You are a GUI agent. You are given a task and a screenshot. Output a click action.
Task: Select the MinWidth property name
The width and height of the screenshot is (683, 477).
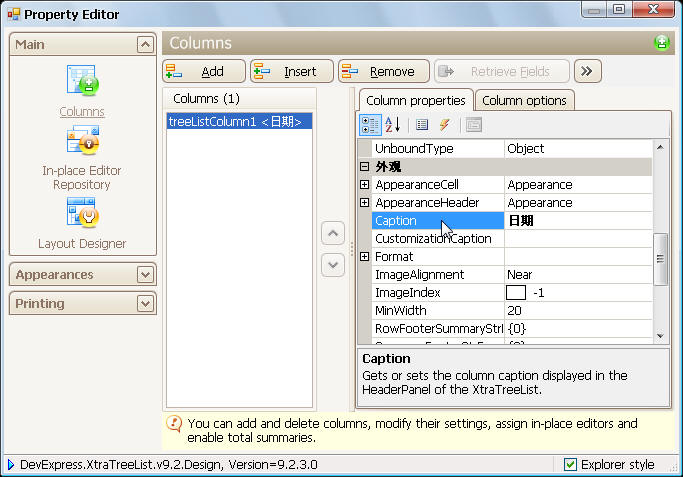pos(401,311)
